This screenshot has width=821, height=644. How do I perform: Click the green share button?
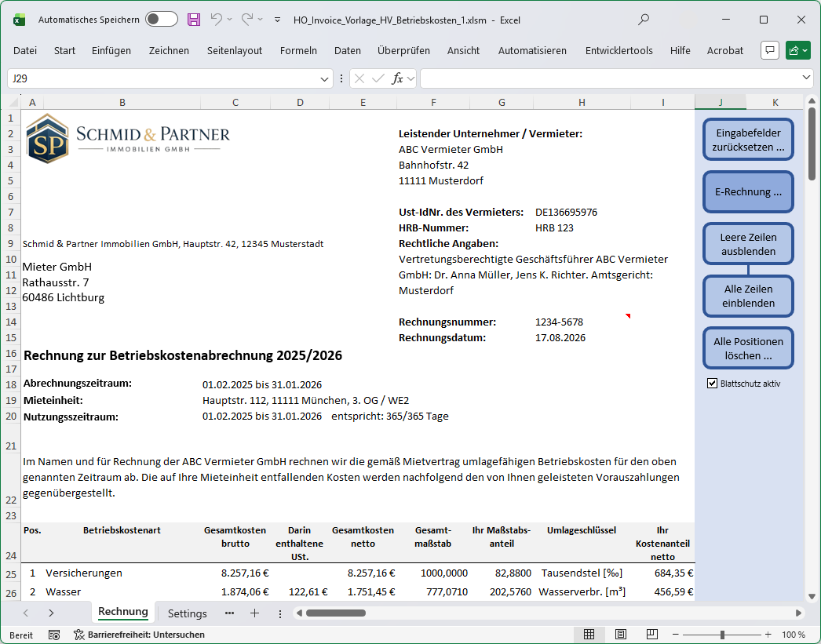[798, 50]
